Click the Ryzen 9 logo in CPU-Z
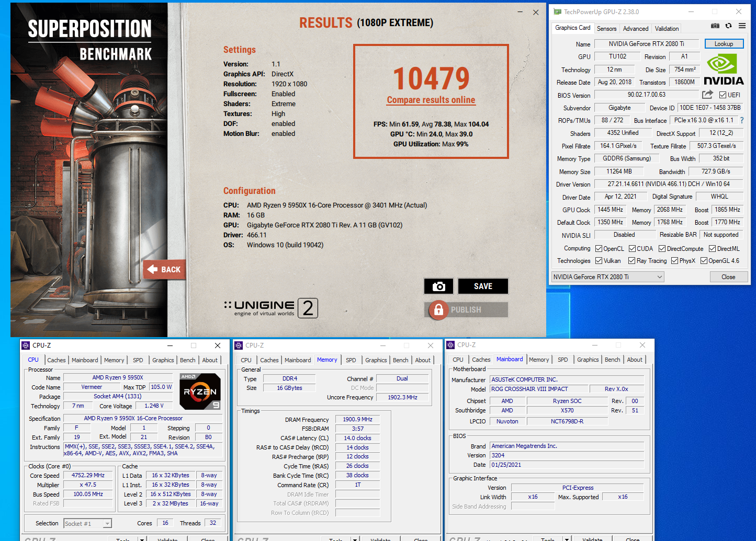Image resolution: width=756 pixels, height=541 pixels. tap(200, 391)
